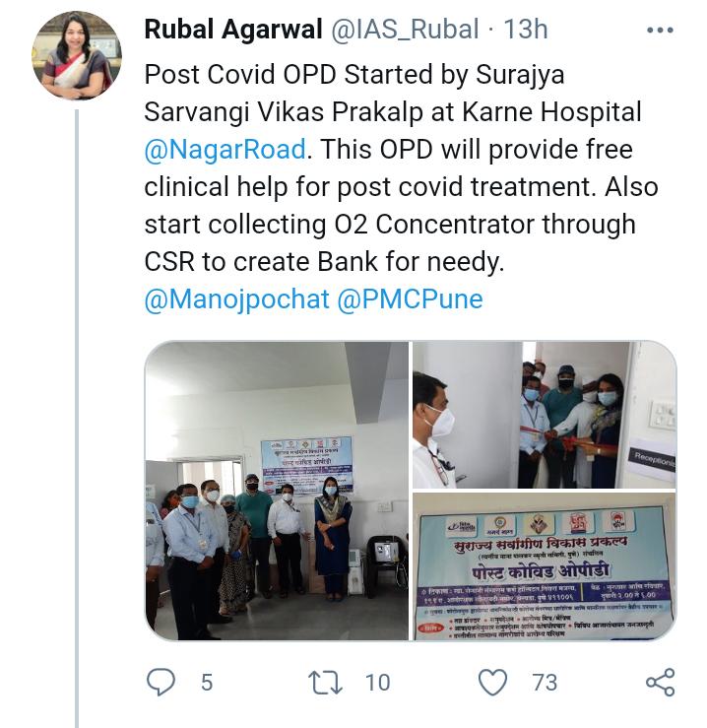Image resolution: width=707 pixels, height=728 pixels.
Task: Open the reply comment icon
Action: (x=161, y=682)
